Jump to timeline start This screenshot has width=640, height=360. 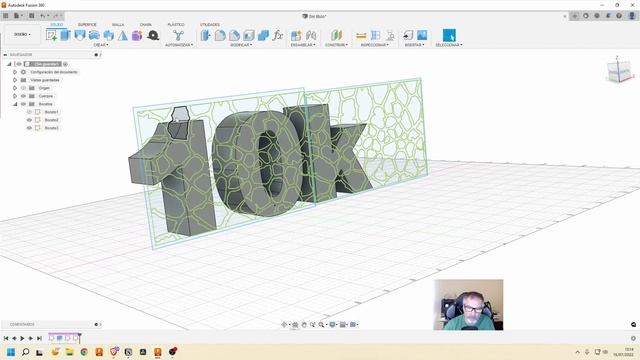[x=6, y=338]
